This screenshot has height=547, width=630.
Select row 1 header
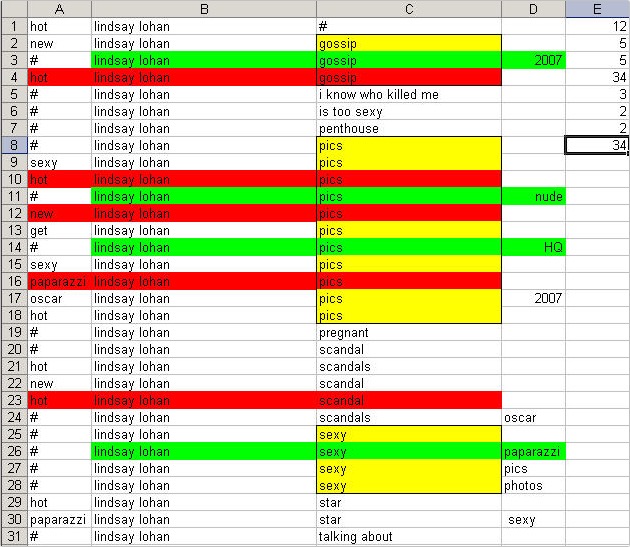tap(14, 27)
